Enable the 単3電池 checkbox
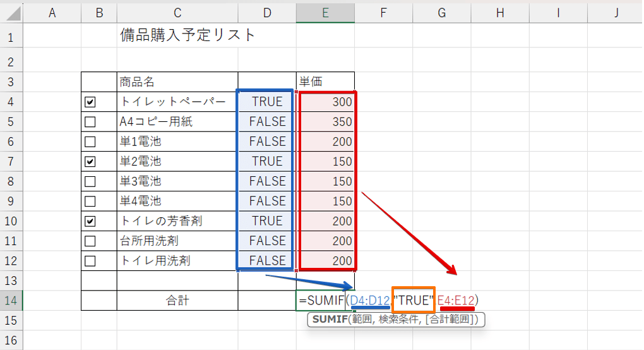The height and width of the screenshot is (350, 644). tap(90, 181)
